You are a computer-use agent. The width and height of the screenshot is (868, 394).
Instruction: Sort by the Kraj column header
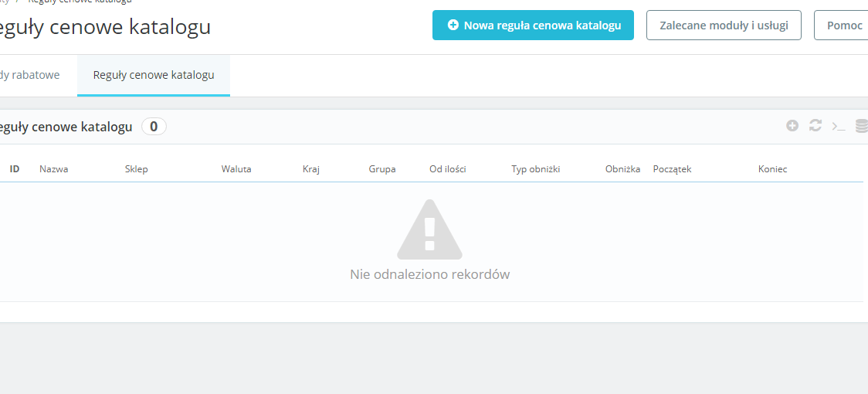coord(312,169)
